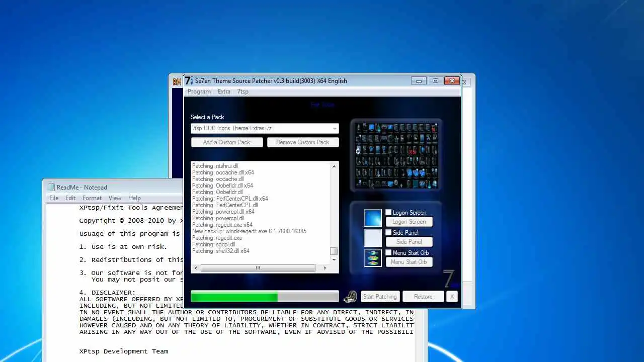Click the Side Panel preview thumbnail

point(373,238)
